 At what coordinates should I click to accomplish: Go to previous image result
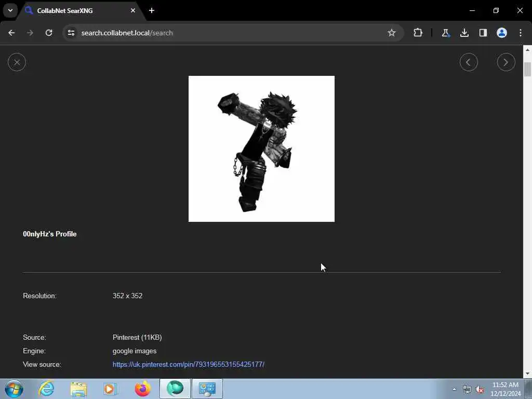point(469,62)
